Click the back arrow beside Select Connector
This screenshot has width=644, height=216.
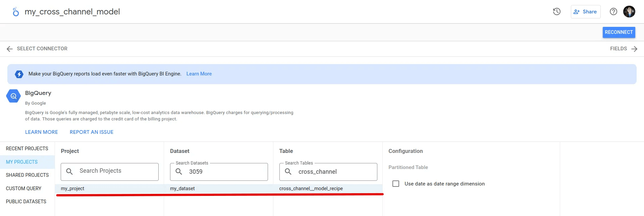point(10,49)
